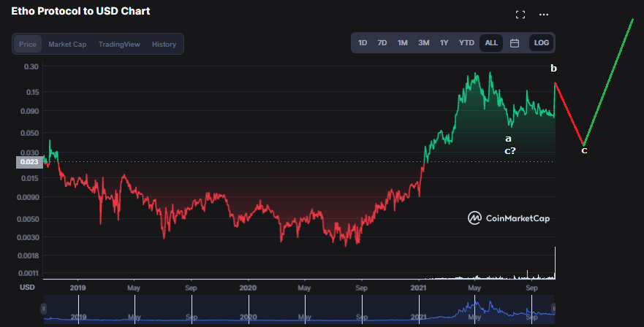This screenshot has height=327, width=644.
Task: Select the 1D time range
Action: (x=363, y=43)
